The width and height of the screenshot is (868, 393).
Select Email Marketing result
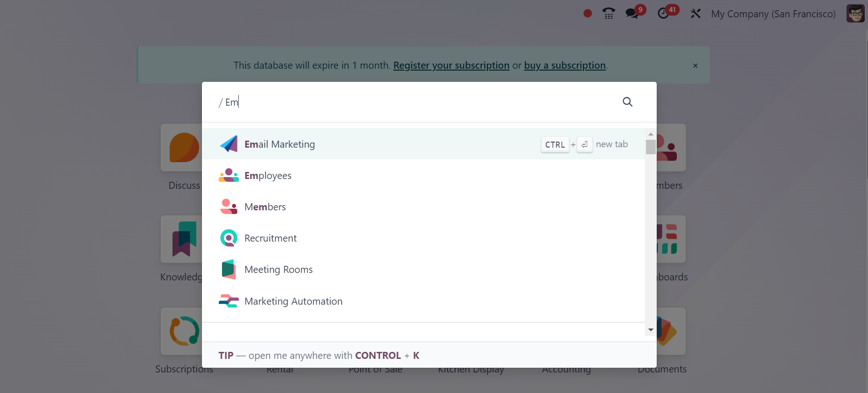[423, 144]
